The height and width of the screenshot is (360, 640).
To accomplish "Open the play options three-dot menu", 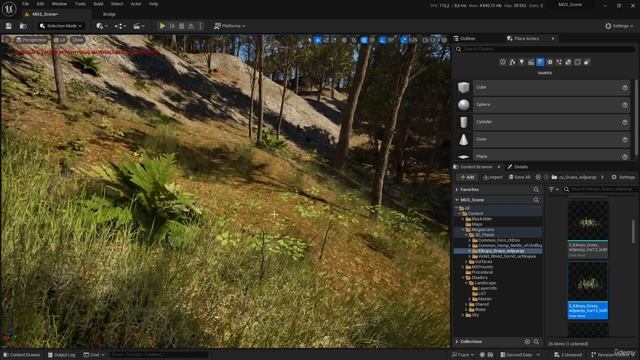I will pyautogui.click(x=200, y=26).
